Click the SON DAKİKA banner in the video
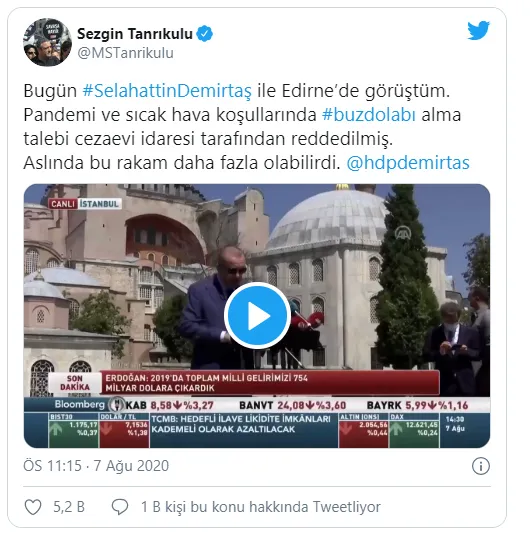This screenshot has height=540, width=530. click(x=75, y=383)
